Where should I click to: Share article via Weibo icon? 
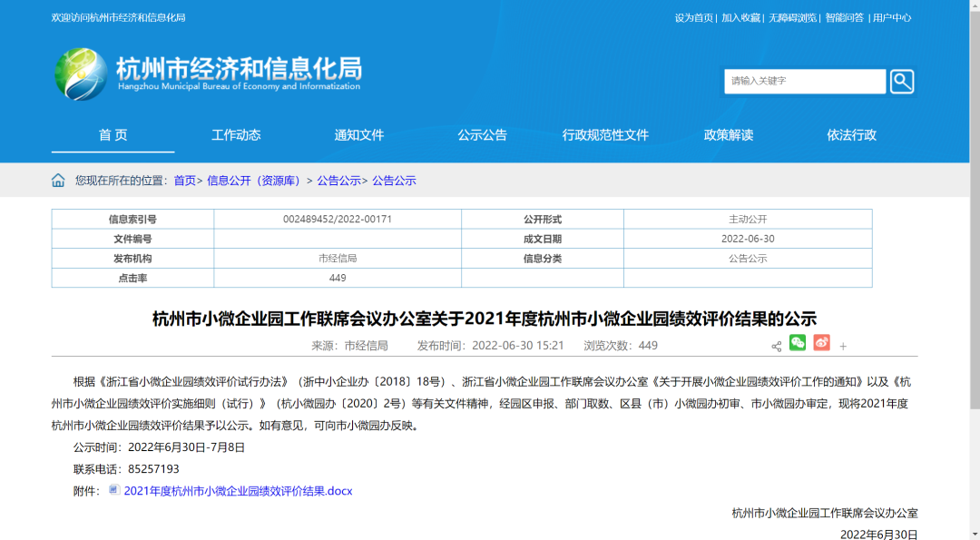[x=821, y=343]
